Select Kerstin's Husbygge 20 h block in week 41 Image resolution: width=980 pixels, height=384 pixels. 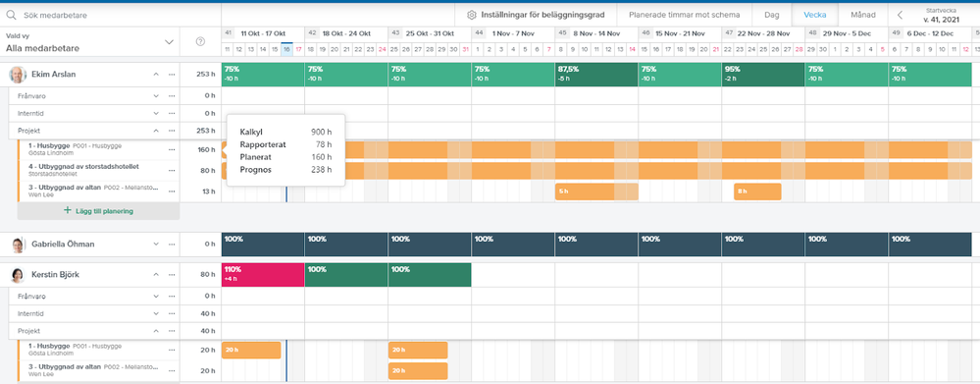click(x=251, y=351)
